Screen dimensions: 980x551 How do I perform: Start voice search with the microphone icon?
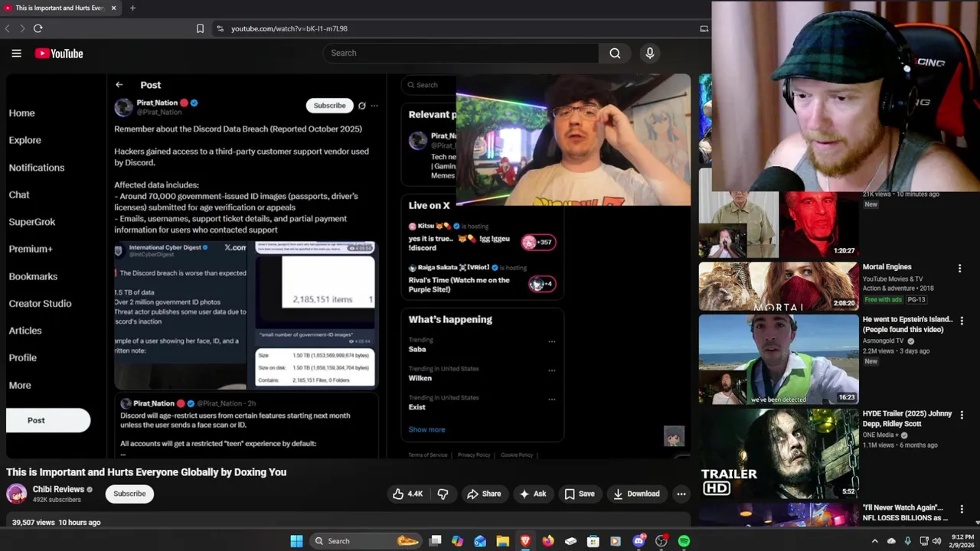(x=650, y=54)
